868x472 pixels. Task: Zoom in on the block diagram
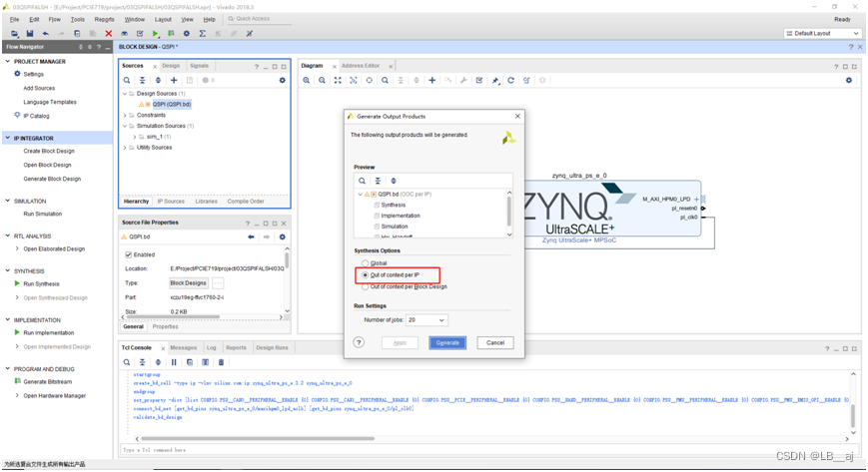[306, 80]
